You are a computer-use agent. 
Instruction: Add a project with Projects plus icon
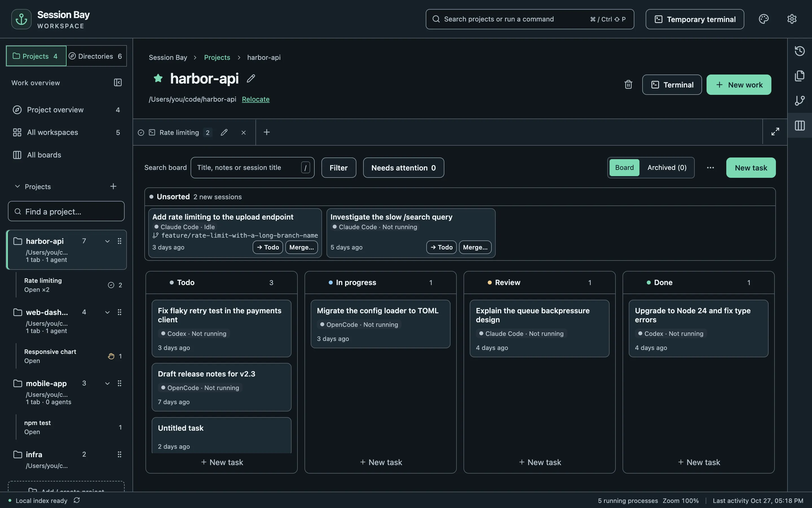pos(113,186)
